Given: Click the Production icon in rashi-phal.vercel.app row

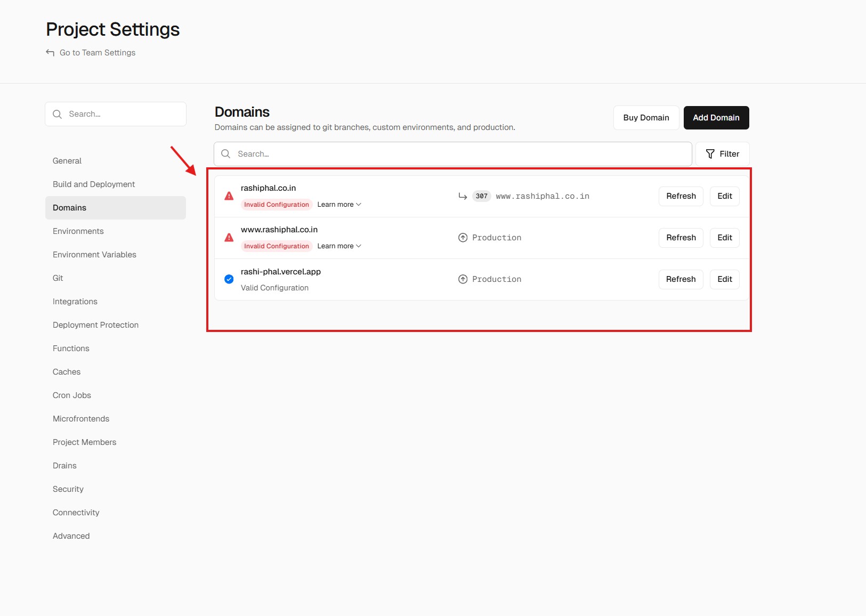Looking at the screenshot, I should [463, 279].
